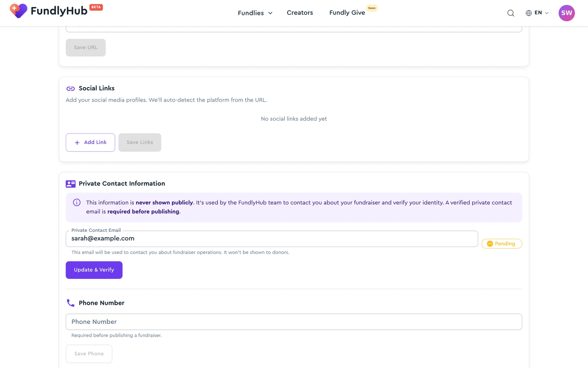
Task: Open the EN language dropdown
Action: [x=541, y=13]
